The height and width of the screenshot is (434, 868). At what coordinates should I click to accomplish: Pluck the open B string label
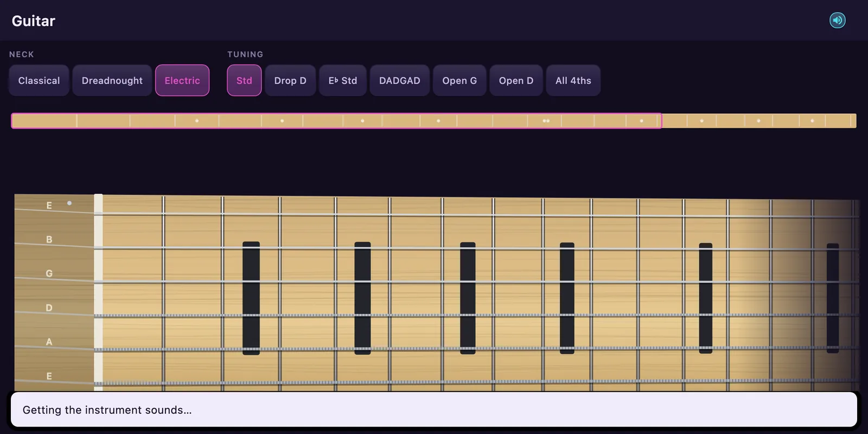(x=49, y=239)
